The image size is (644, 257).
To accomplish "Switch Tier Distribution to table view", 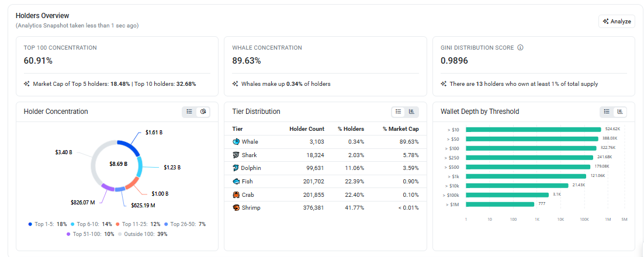I will [x=398, y=112].
